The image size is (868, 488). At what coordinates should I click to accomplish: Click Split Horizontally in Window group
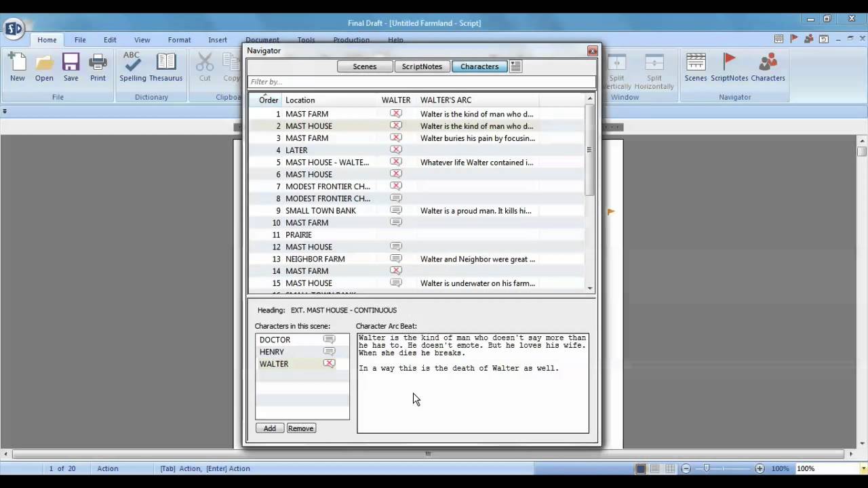(x=654, y=72)
